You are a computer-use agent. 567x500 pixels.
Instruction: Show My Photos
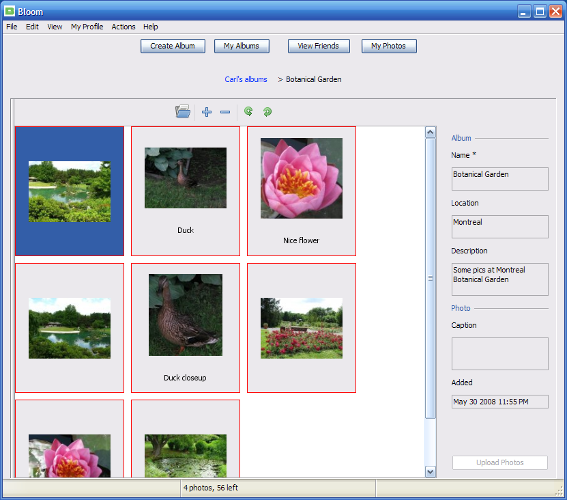[x=389, y=46]
